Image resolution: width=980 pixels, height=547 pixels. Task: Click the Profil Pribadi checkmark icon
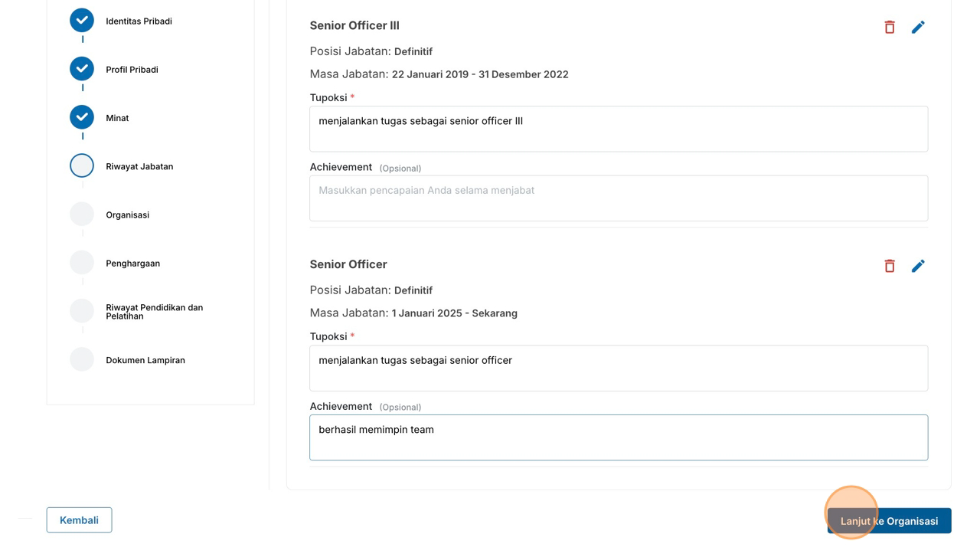tap(82, 69)
